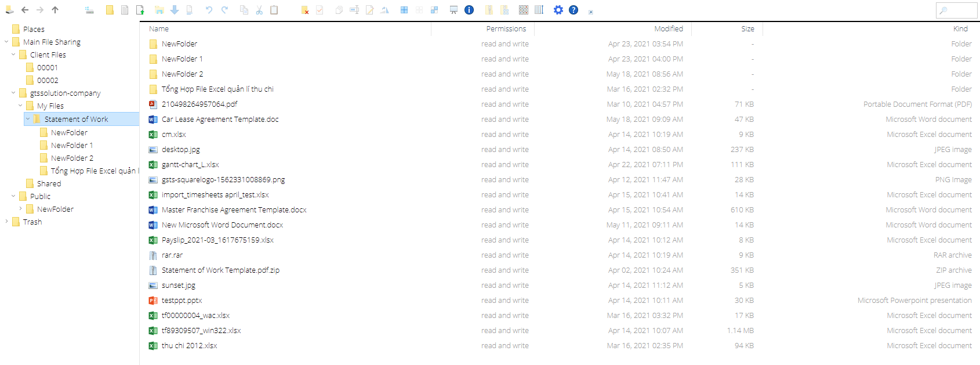Expand the Trash tree node
This screenshot has height=365, width=980.
6,222
